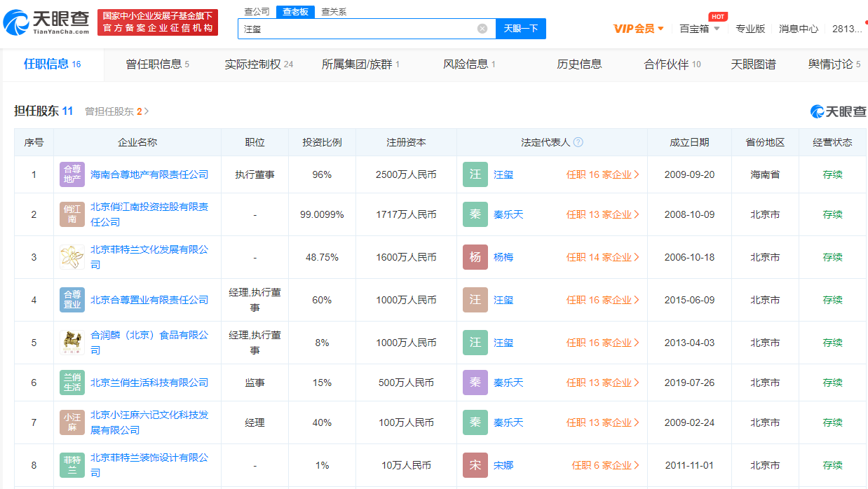Click the 汪 avatar in row 5

tap(475, 343)
